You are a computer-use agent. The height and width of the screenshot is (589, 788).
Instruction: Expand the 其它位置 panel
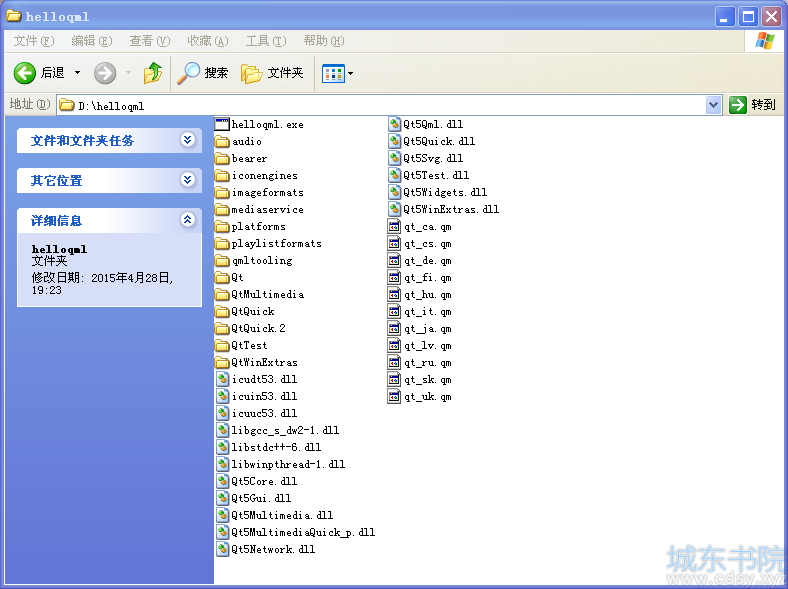[x=187, y=179]
